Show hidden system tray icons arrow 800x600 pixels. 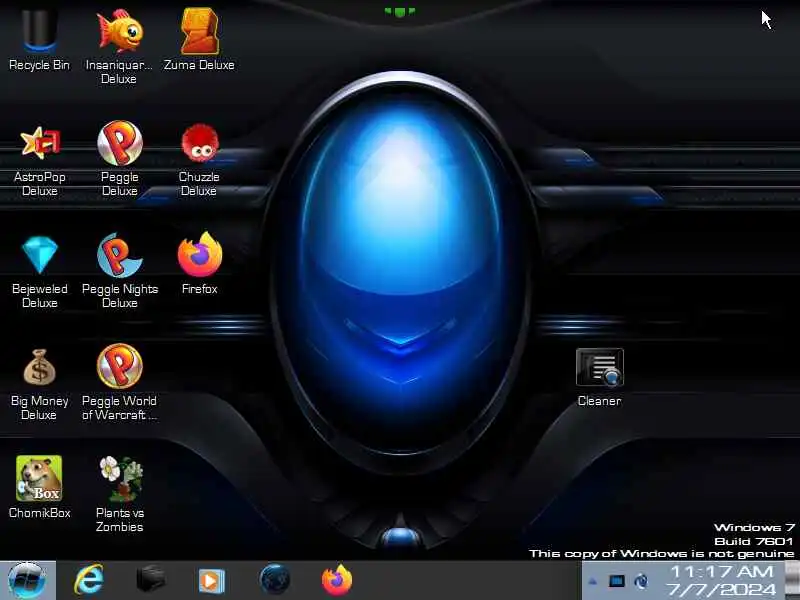click(x=592, y=581)
